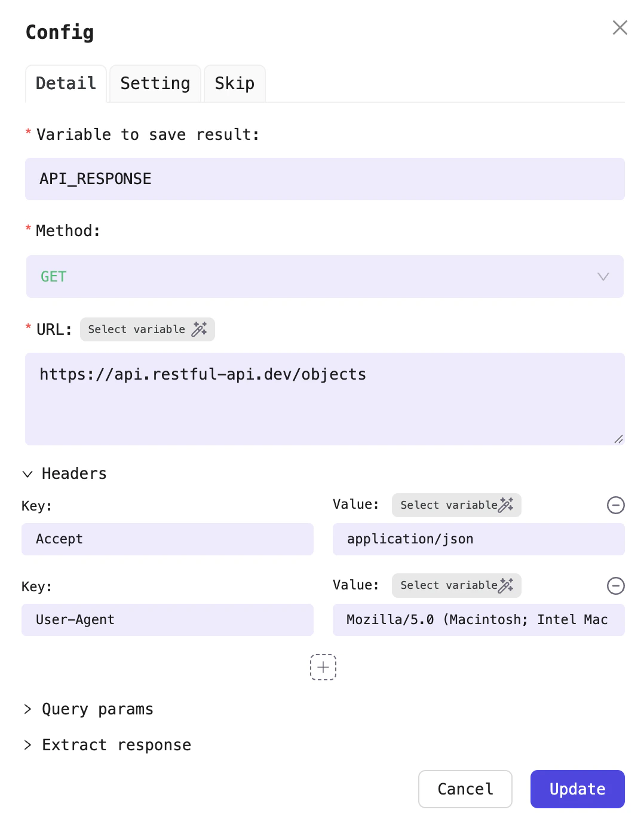Click the Cancel button
Screen dimensions: 644x825
click(x=465, y=789)
